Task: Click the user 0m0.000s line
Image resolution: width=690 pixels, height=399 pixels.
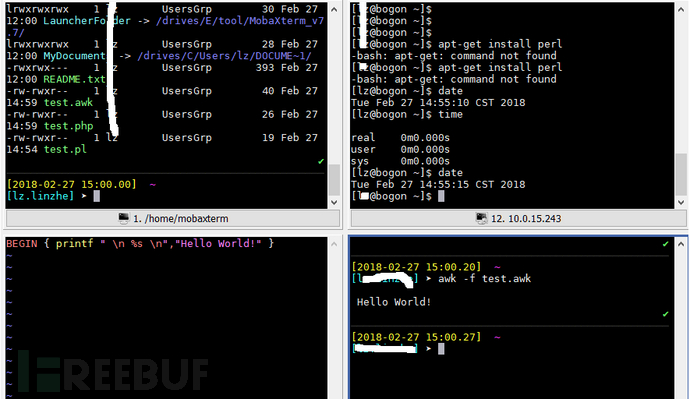Action: click(x=400, y=150)
